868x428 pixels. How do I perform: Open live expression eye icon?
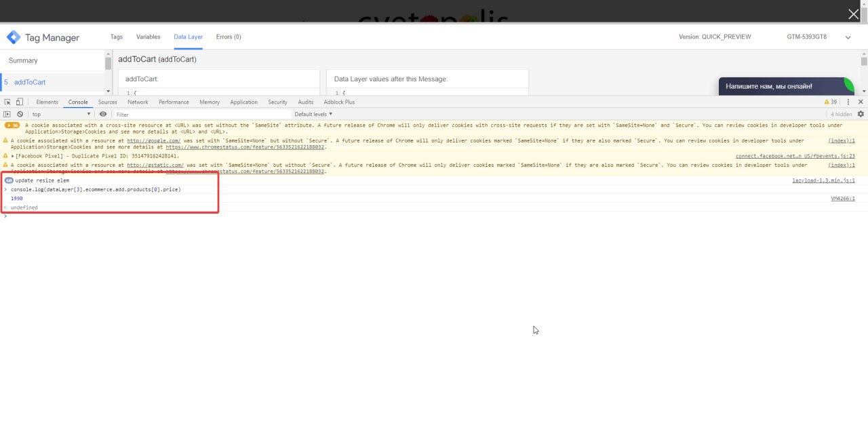pos(103,114)
